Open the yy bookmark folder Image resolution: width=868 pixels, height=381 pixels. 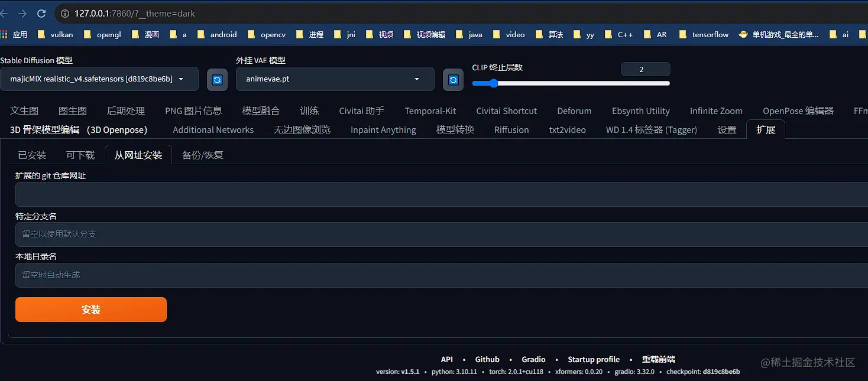[x=584, y=35]
